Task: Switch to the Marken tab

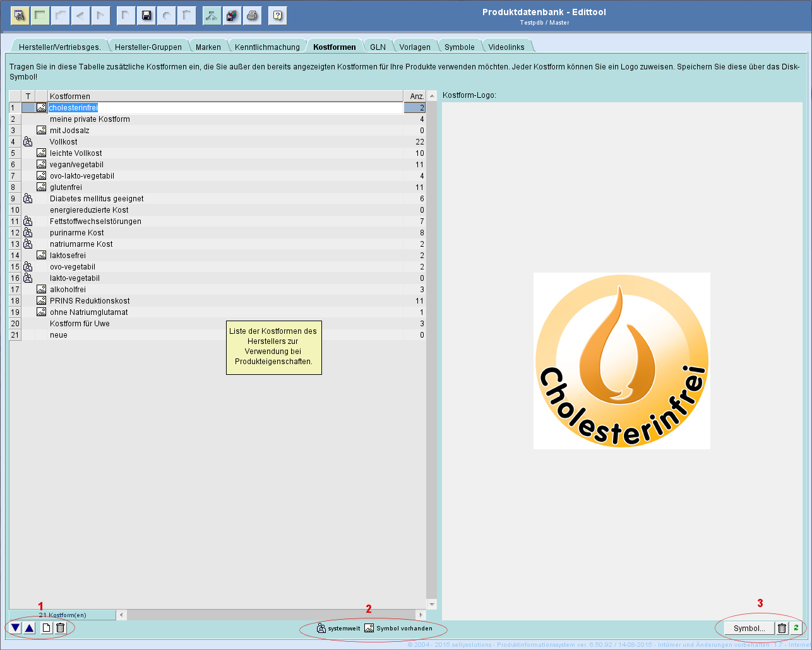Action: click(x=208, y=47)
